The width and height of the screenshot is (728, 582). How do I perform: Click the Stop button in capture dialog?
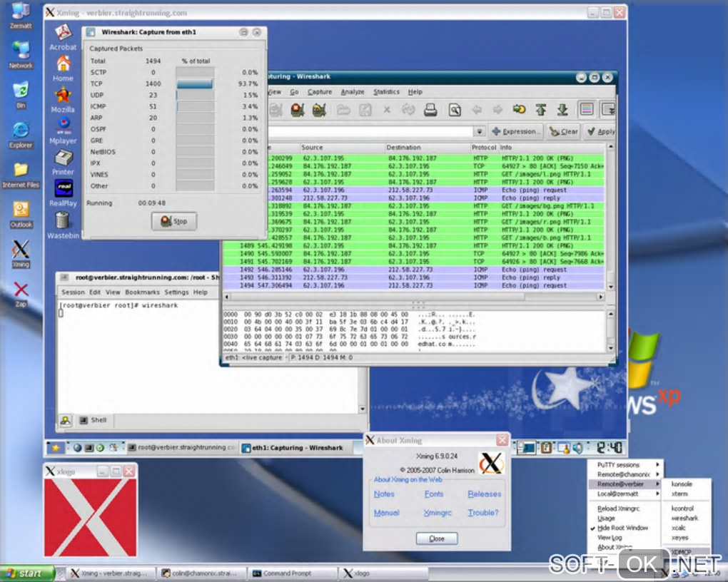click(174, 221)
